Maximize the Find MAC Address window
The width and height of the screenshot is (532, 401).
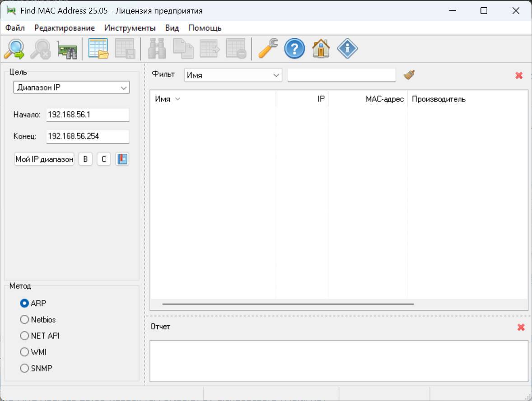pos(484,11)
